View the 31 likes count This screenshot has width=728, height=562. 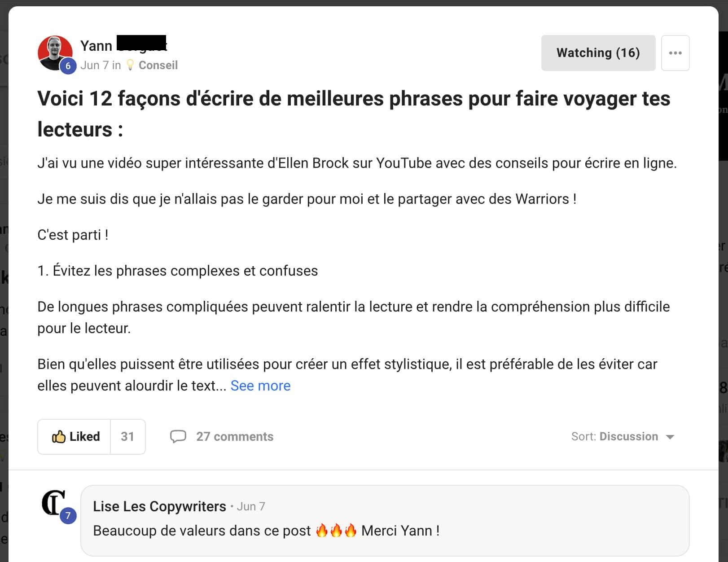tap(127, 437)
